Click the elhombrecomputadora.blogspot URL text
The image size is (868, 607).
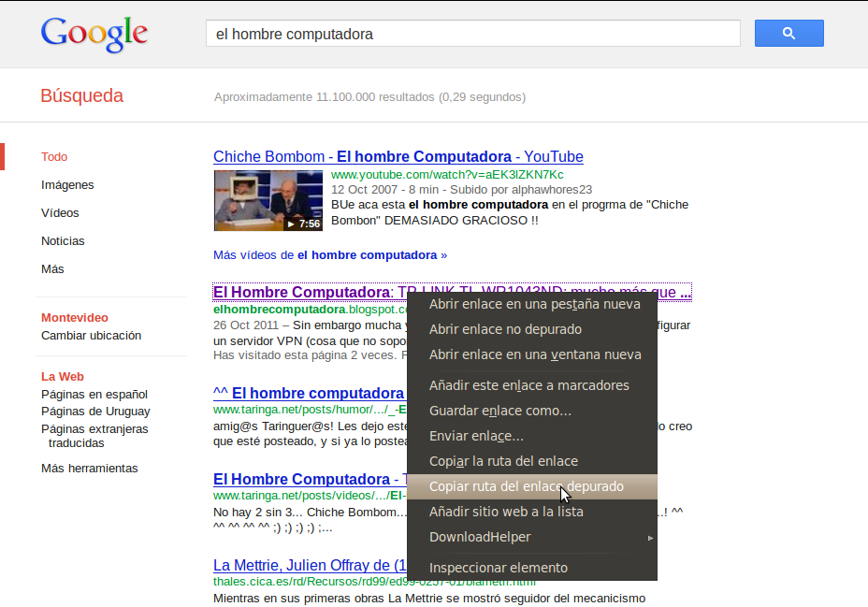coord(310,310)
